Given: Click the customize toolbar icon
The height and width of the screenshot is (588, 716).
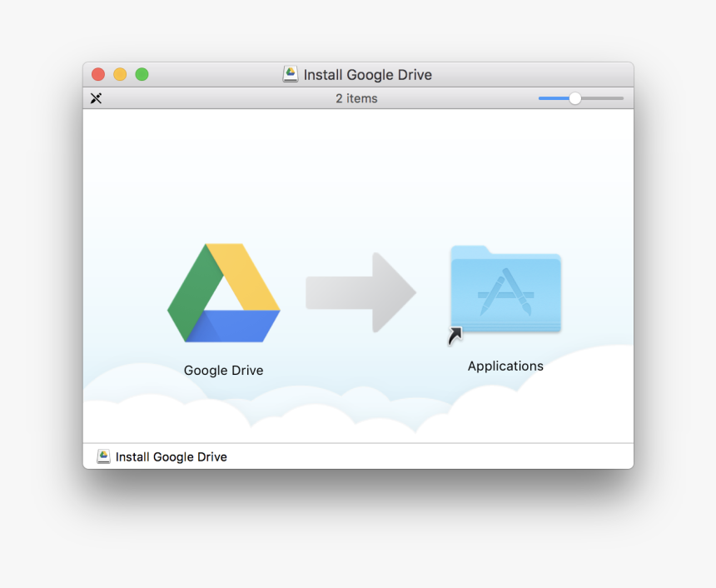Looking at the screenshot, I should [x=96, y=98].
